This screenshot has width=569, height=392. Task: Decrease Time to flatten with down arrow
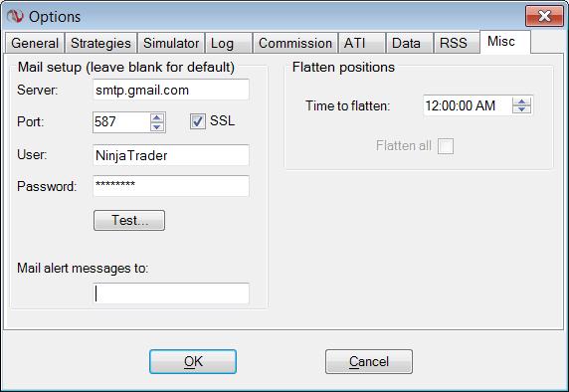pos(521,109)
